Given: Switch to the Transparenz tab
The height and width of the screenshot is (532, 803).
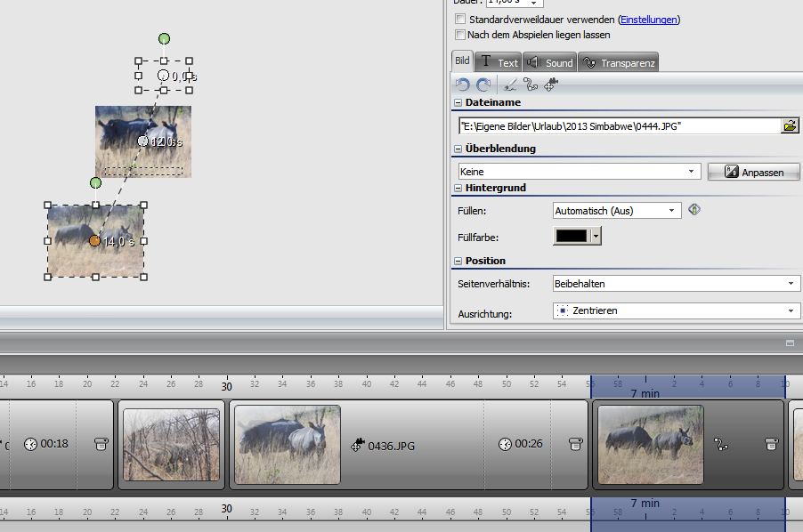Looking at the screenshot, I should (619, 62).
